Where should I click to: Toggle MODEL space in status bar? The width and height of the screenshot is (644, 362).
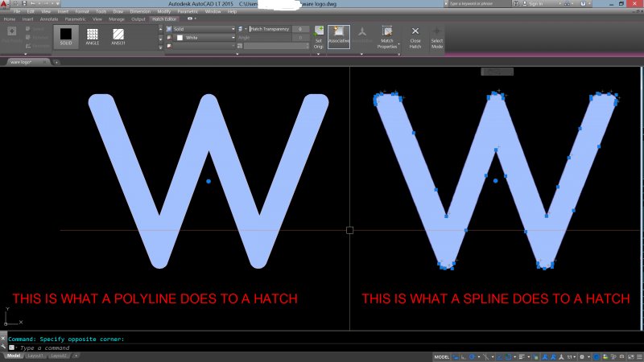point(442,356)
